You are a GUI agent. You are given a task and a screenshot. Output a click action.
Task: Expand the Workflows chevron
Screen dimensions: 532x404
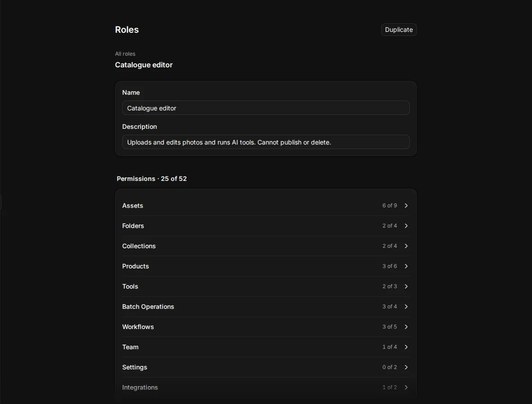point(406,327)
